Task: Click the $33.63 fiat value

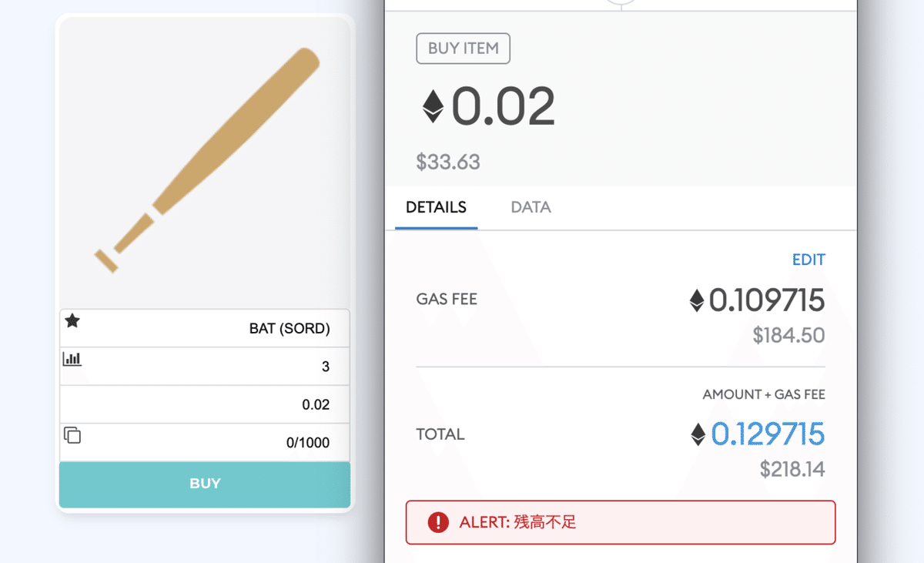Action: [447, 163]
